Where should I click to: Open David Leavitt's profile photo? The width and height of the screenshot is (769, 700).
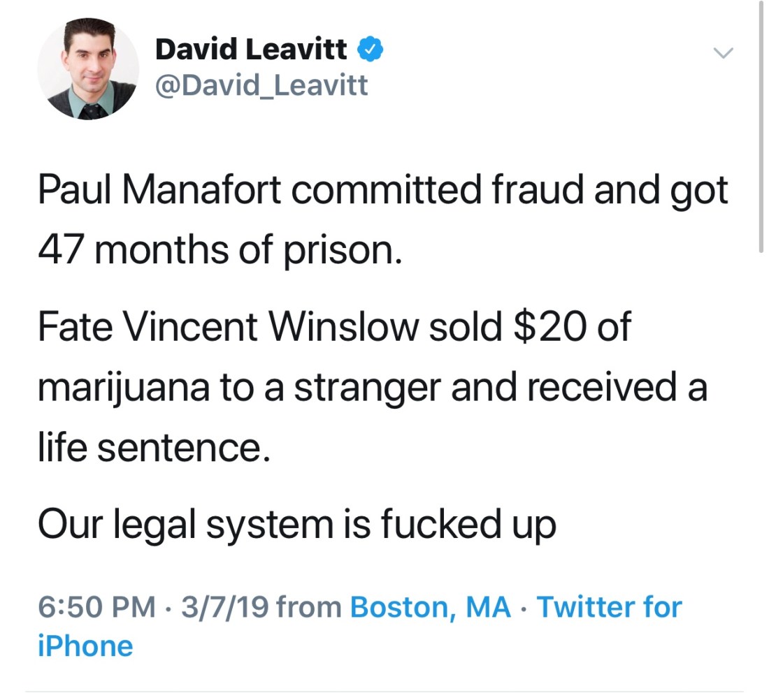[87, 68]
